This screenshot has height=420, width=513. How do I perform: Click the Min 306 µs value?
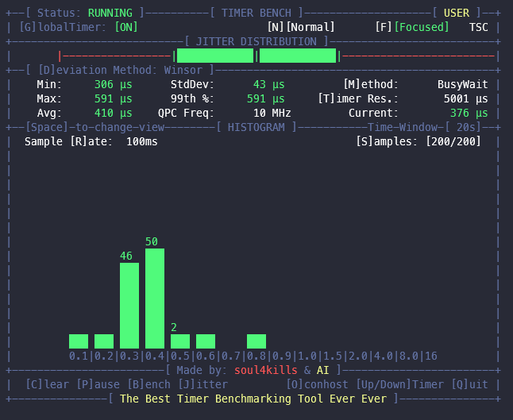[114, 84]
